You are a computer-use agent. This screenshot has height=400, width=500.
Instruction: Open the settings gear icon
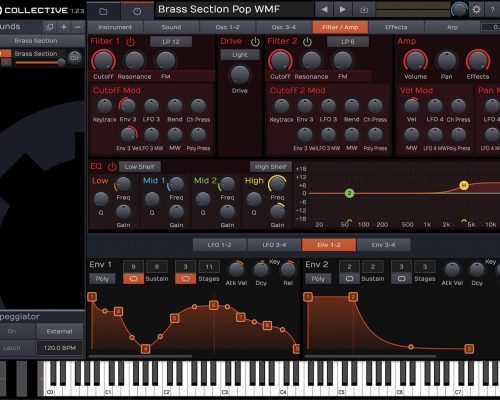(476, 10)
